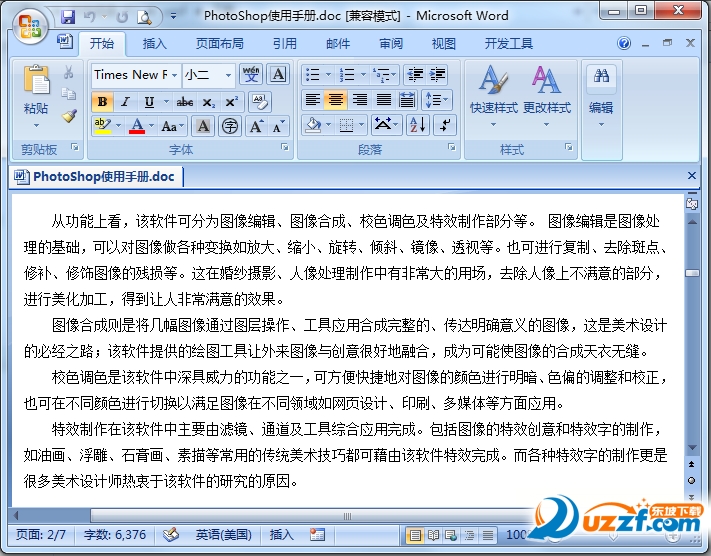The height and width of the screenshot is (556, 711).
Task: Apply the red font color
Action: (137, 126)
